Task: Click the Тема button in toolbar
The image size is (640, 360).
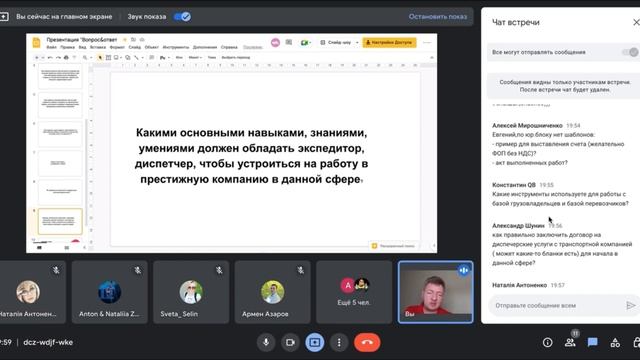Action: click(211, 58)
